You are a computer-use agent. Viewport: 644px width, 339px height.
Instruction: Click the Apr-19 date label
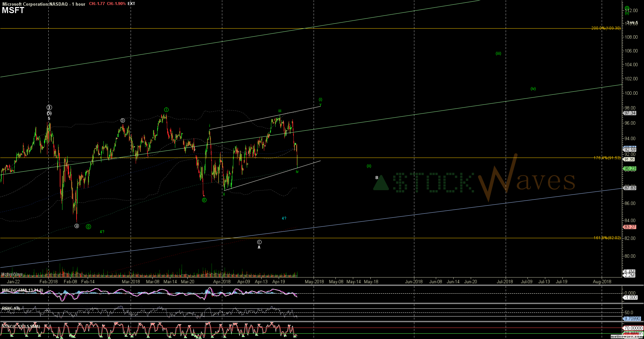[x=279, y=282]
